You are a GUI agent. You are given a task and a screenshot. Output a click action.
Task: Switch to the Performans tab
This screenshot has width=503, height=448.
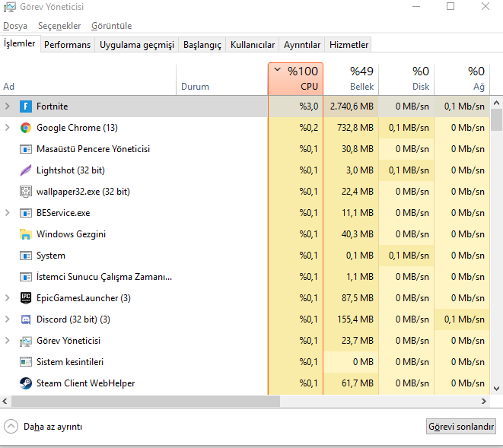[x=68, y=45]
